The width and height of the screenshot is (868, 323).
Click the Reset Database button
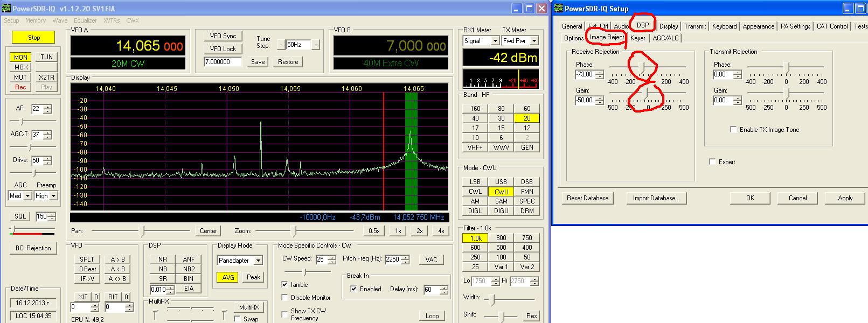[587, 198]
